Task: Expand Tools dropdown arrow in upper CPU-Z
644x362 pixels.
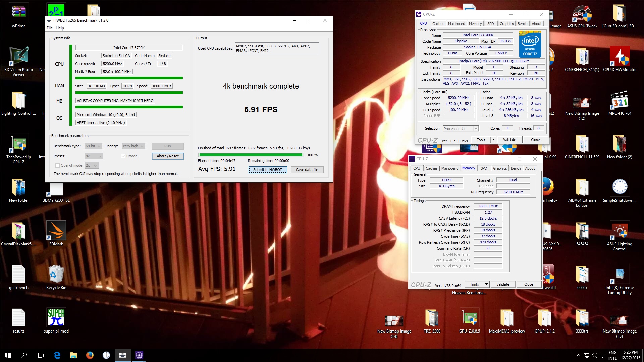Action: 493,140
